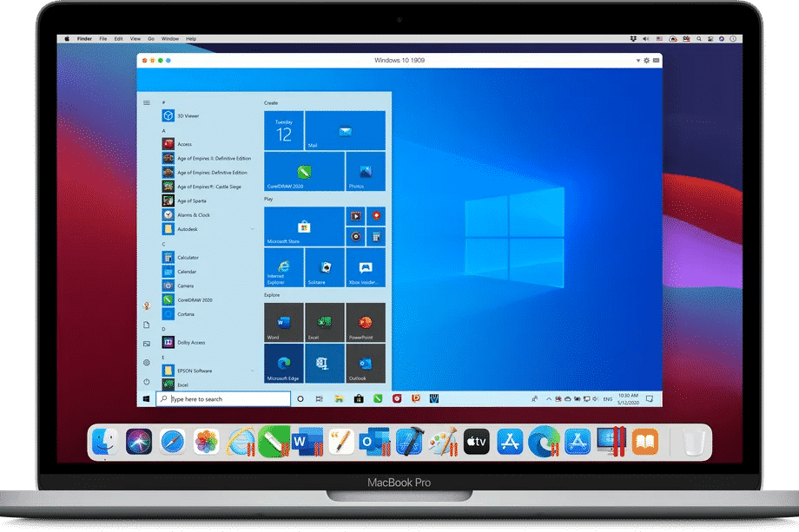
Task: Click the "Explore" tile group header
Action: point(272,295)
